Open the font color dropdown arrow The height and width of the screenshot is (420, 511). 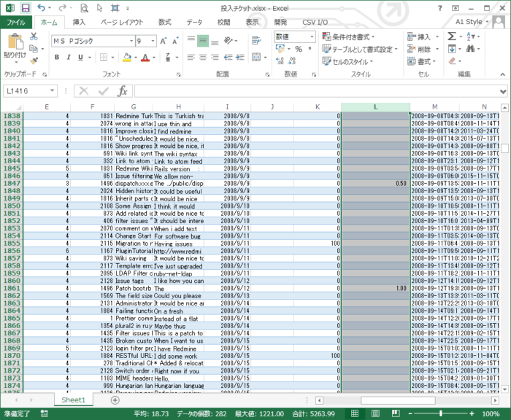tap(154, 58)
